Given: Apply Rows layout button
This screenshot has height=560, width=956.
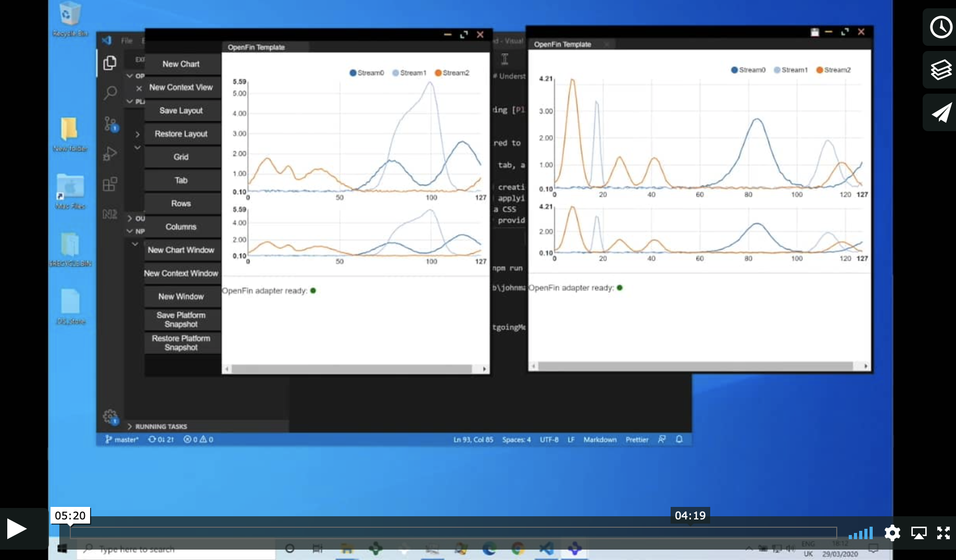Looking at the screenshot, I should [x=181, y=203].
